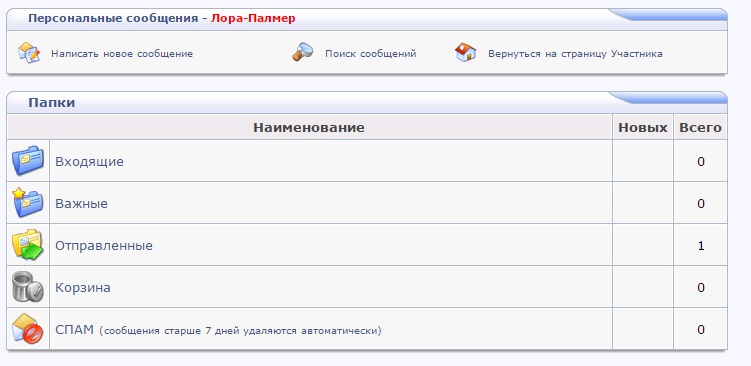Image resolution: width=751 pixels, height=366 pixels.
Task: Click the compose new message envelope icon
Action: [x=29, y=53]
